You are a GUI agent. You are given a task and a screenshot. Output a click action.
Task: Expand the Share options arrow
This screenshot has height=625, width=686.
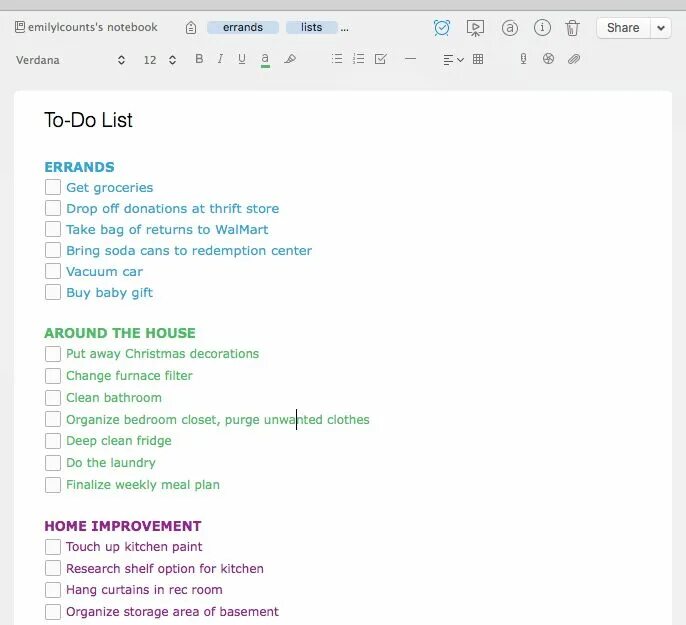click(x=661, y=28)
